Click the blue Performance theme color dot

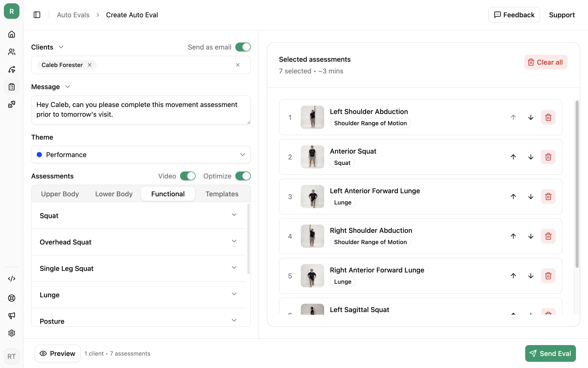39,155
